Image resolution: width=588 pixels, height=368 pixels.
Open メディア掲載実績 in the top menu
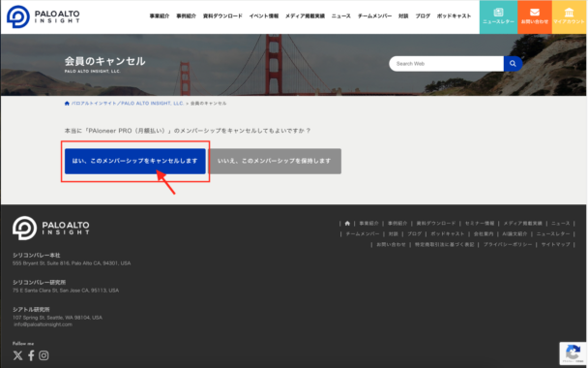coord(305,16)
